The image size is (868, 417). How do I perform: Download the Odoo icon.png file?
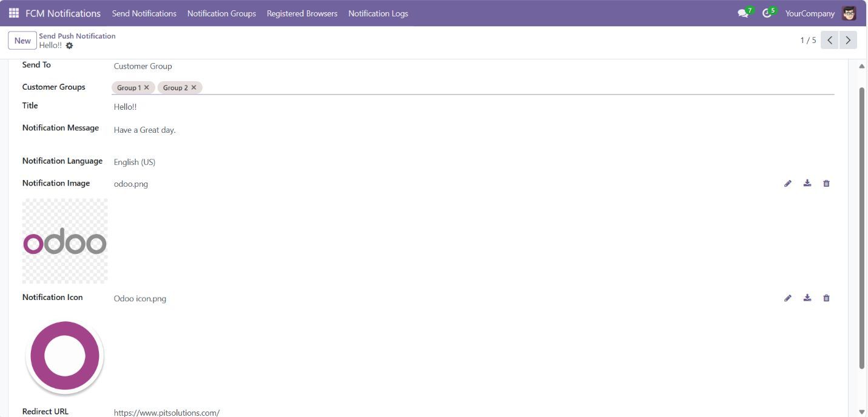coord(807,298)
